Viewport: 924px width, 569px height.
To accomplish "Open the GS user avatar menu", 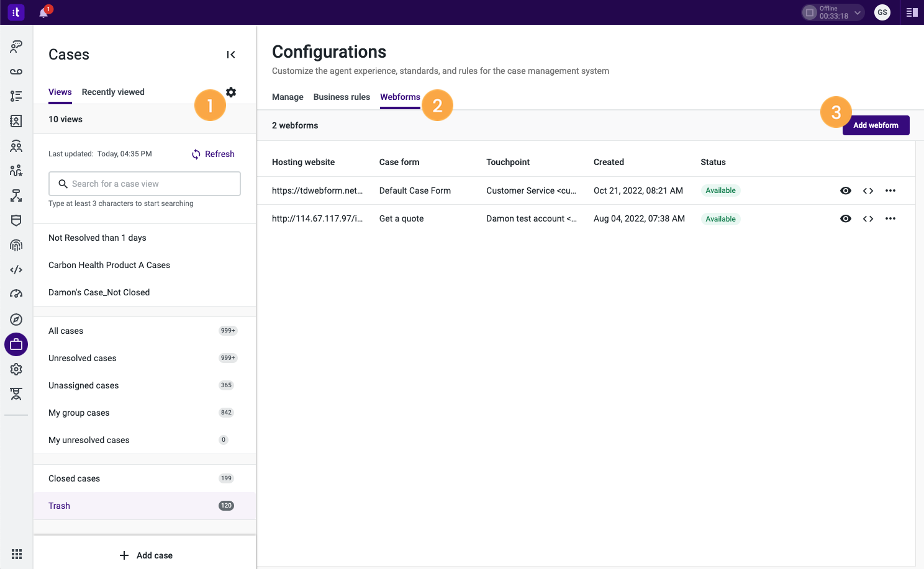I will pyautogui.click(x=882, y=12).
